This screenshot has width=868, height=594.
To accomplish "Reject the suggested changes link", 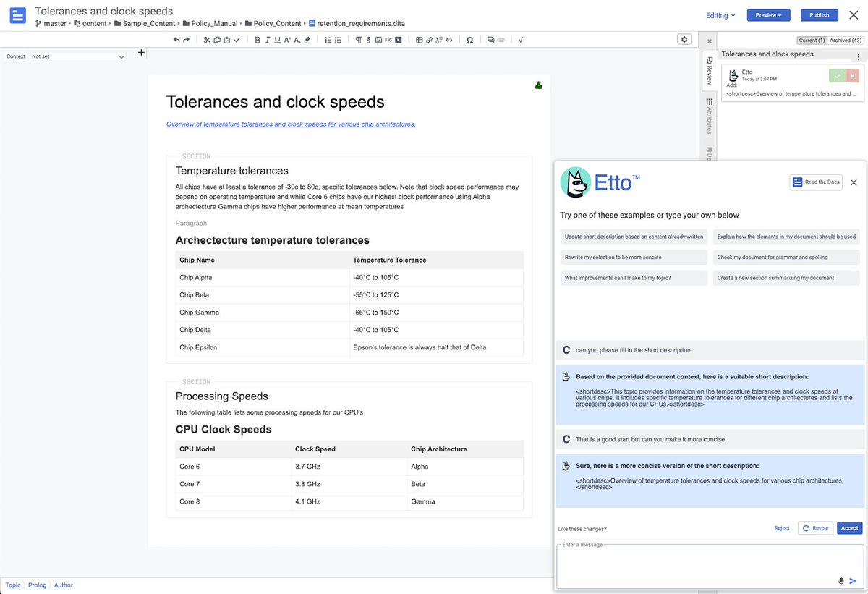I will click(x=782, y=528).
